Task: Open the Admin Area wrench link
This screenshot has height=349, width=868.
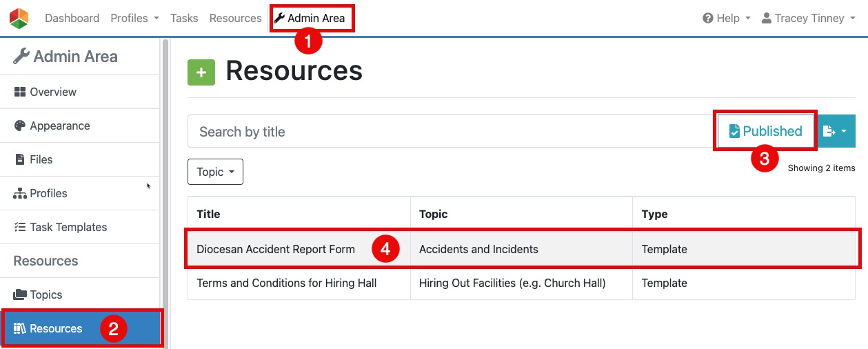Action: (x=310, y=19)
